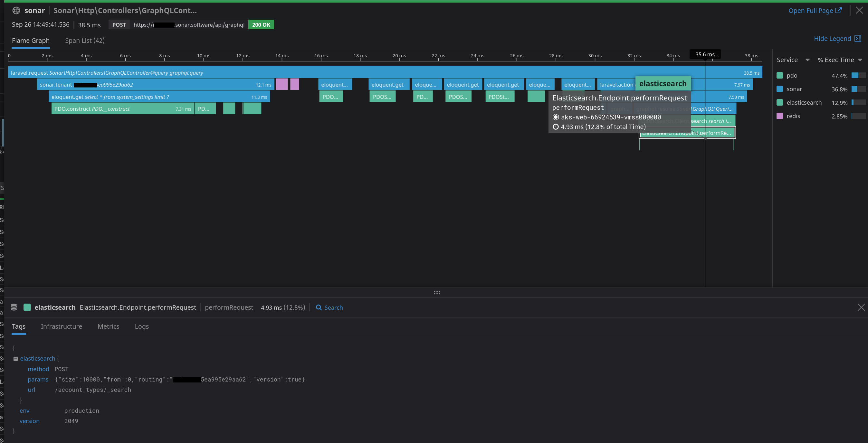Switch to the Flame Graph tab
The height and width of the screenshot is (443, 868).
[31, 41]
